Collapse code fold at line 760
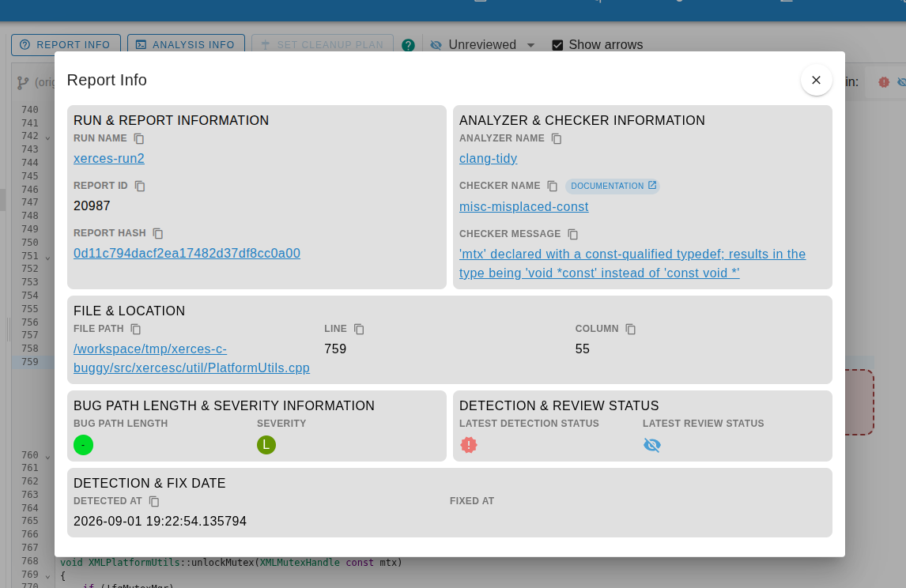This screenshot has height=588, width=906. click(47, 457)
